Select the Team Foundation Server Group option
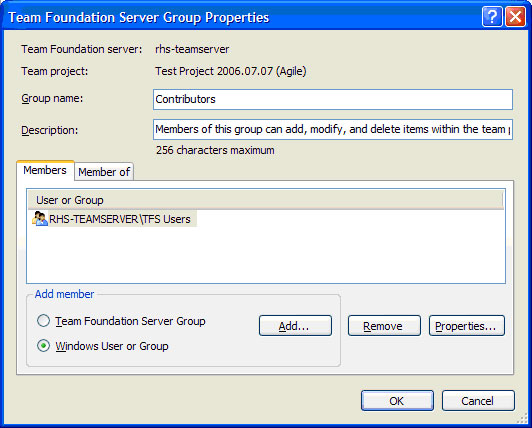The width and height of the screenshot is (532, 428). tap(43, 321)
